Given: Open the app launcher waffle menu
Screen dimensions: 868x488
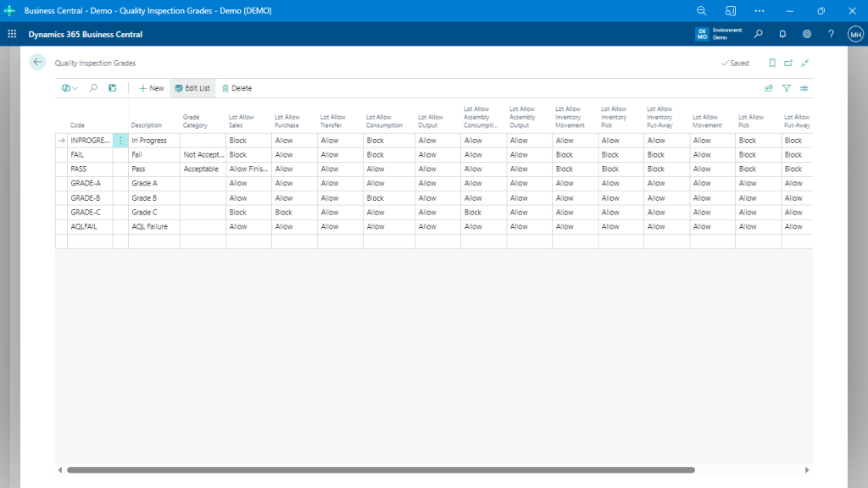Looking at the screenshot, I should (x=12, y=35).
